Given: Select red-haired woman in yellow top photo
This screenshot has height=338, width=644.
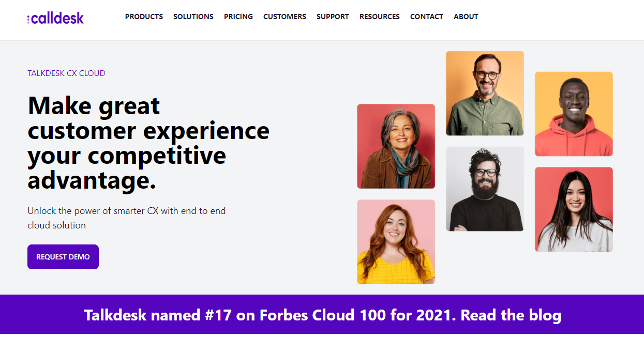Looking at the screenshot, I should pyautogui.click(x=396, y=242).
